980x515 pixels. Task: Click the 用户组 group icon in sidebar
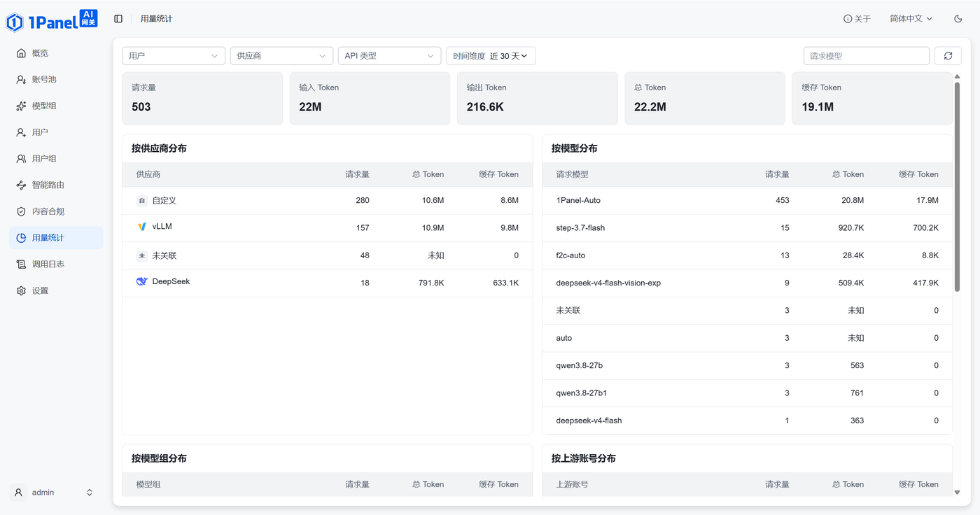21,159
